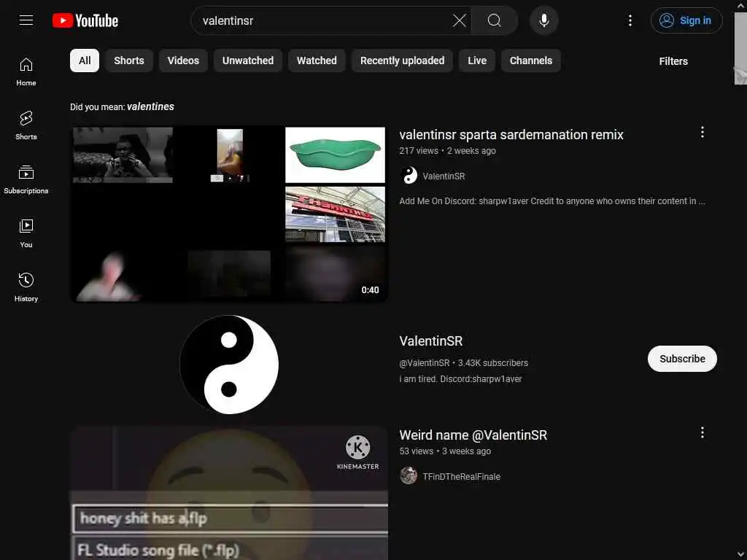Viewport: 747px width, 560px height.
Task: Open ValentinSR uploader name under remix video
Action: tap(444, 176)
